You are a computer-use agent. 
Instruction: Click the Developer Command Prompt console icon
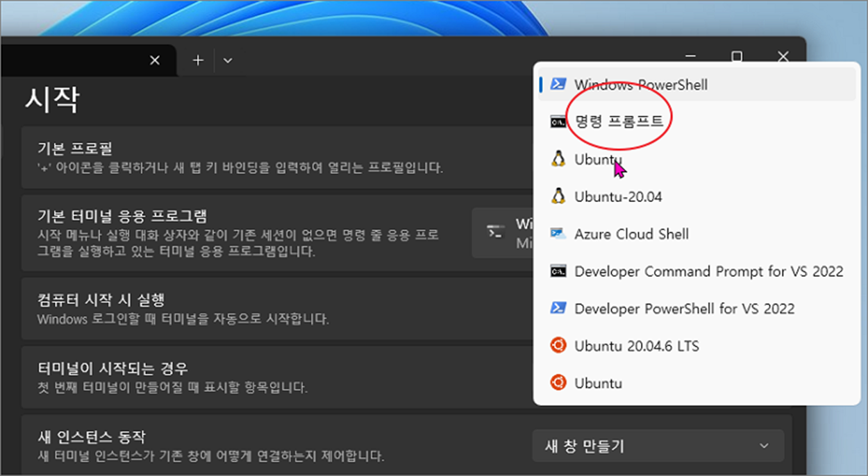point(558,271)
